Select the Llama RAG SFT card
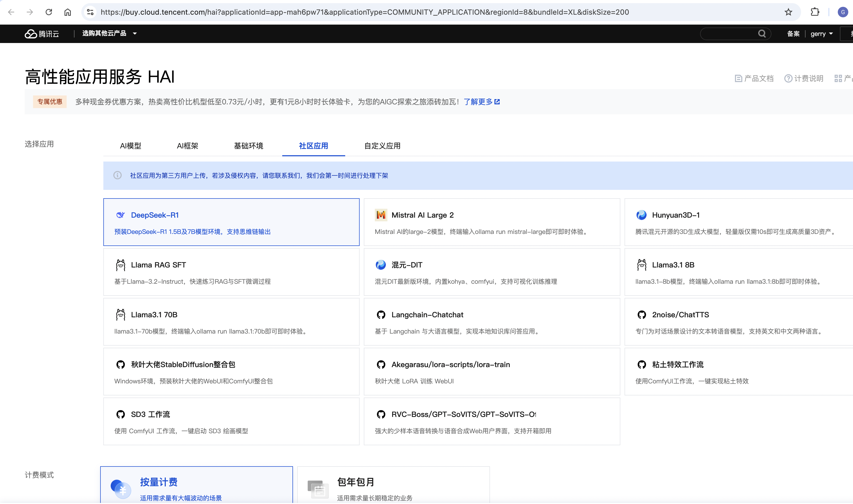 coord(231,272)
